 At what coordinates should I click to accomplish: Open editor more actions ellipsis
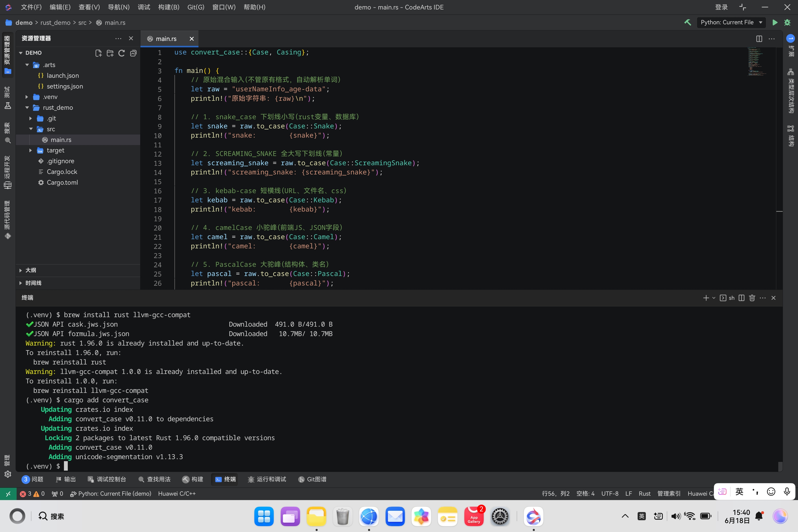[x=772, y=39]
